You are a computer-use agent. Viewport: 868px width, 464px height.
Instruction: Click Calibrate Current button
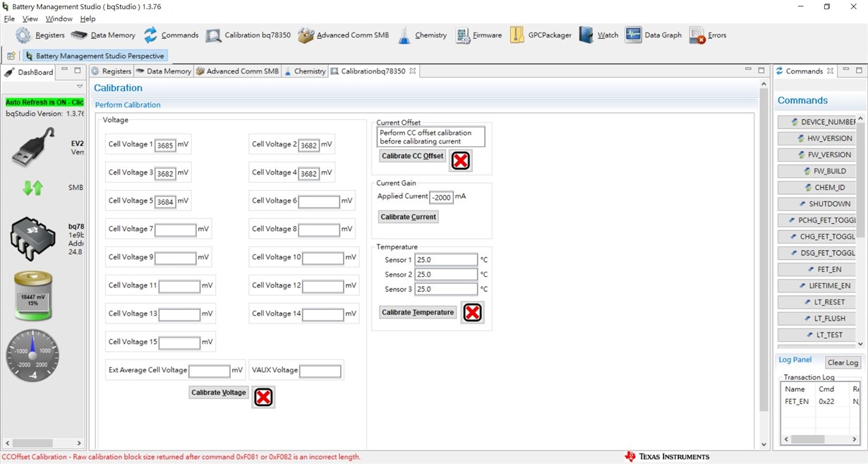pyautogui.click(x=409, y=217)
